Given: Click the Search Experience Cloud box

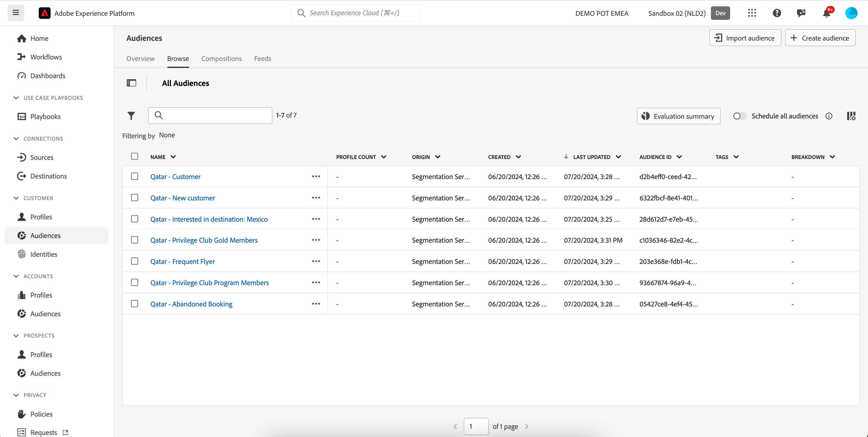Looking at the screenshot, I should coord(356,13).
